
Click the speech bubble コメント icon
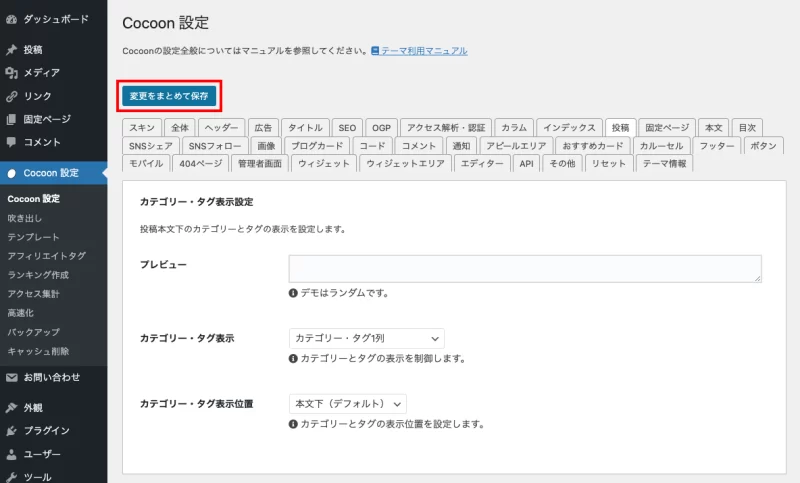[11, 142]
